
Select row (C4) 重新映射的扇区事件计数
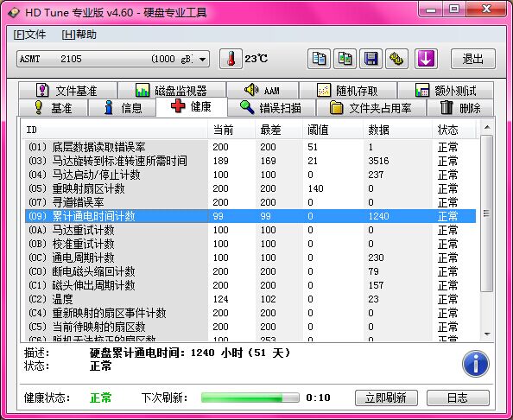click(x=250, y=313)
